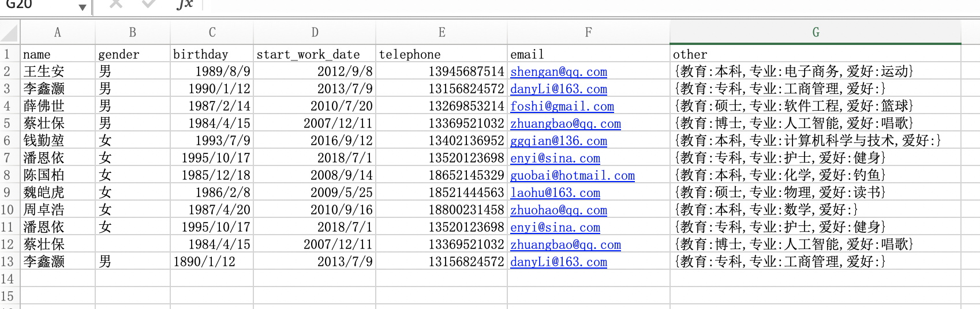Viewport: 980px width, 309px height.
Task: Open the shengan@qq.com email link
Action: point(558,72)
